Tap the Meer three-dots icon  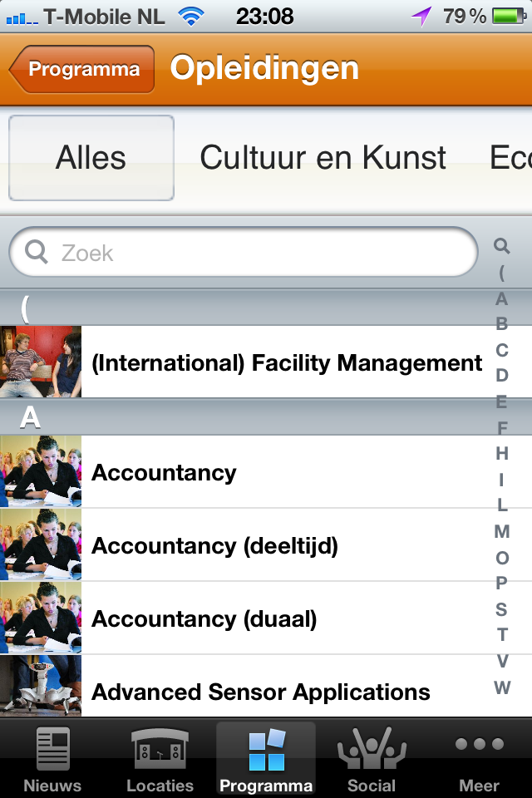click(x=480, y=745)
